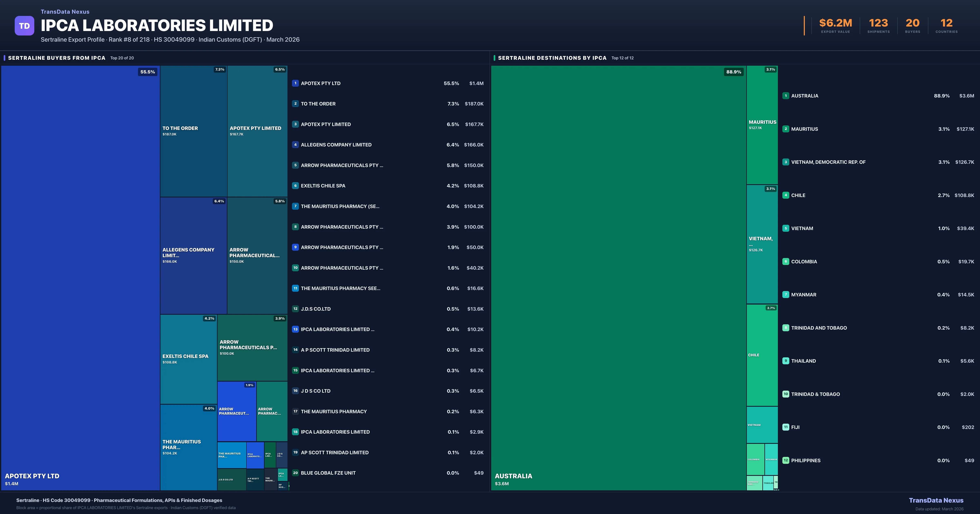Image resolution: width=980 pixels, height=514 pixels.
Task: Click the 55.5% badge on the Apotex block
Action: click(148, 72)
